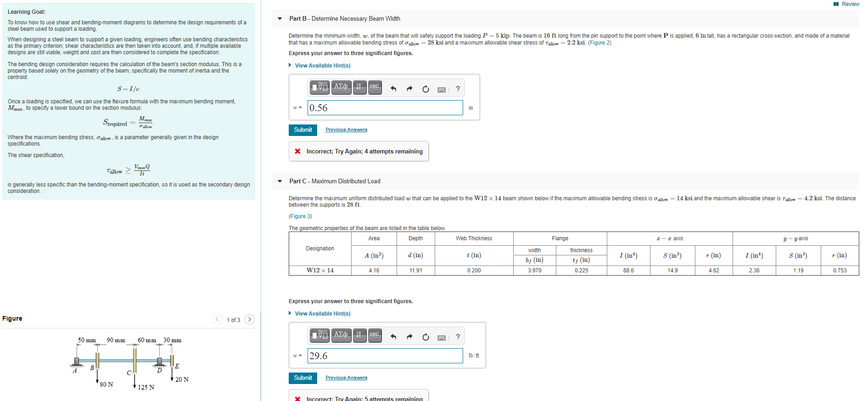Image resolution: width=868 pixels, height=401 pixels.
Task: Click help question mark in Part C toolbar
Action: tap(458, 337)
